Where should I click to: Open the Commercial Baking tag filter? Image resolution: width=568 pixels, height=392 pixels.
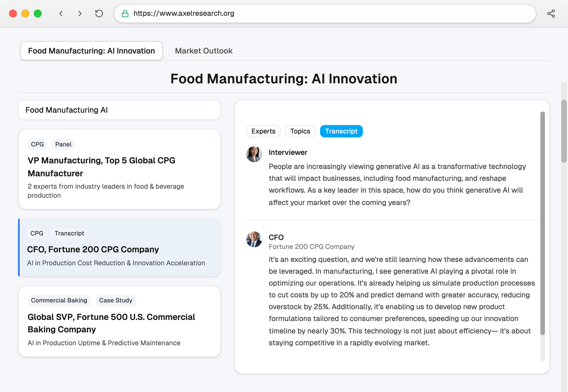59,300
